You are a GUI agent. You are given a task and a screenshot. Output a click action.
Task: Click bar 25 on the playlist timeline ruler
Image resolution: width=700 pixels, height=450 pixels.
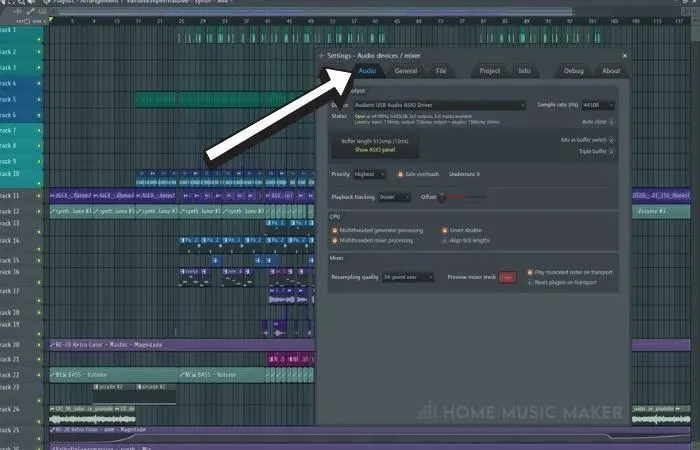(181, 21)
